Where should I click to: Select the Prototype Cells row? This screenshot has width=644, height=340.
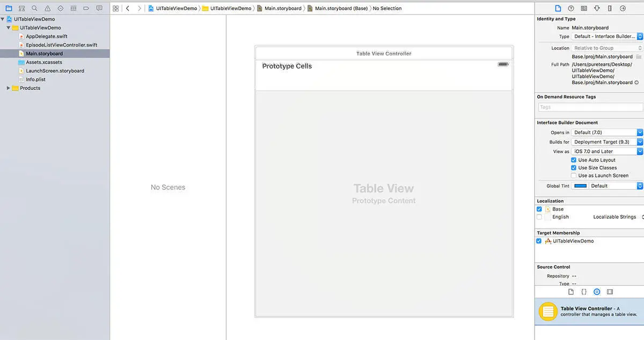coord(384,75)
